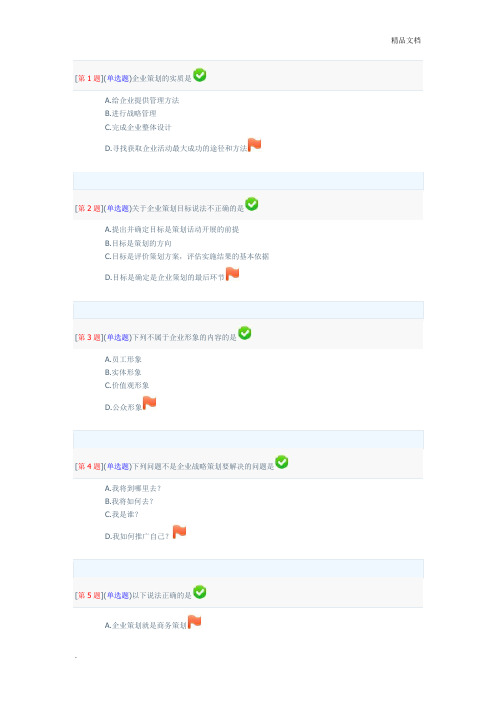Viewport: 496px width, 702px height.
Task: Click the orange flag next to 公众形象
Action: point(150,403)
